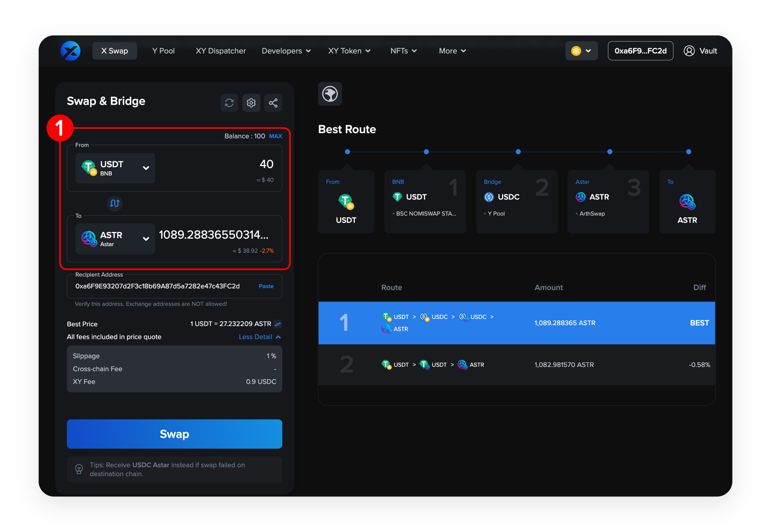Open Vault via the profile icon
This screenshot has height=532, width=771.
point(689,51)
